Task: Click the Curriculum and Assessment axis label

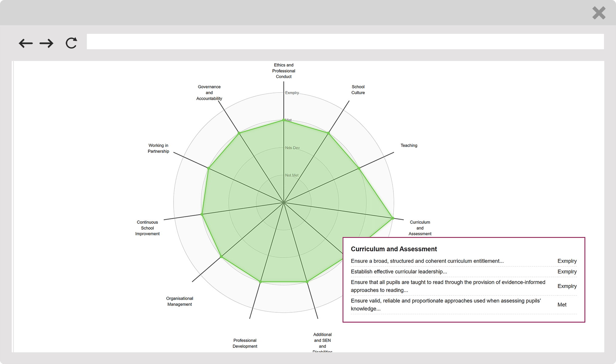Action: coord(420,228)
